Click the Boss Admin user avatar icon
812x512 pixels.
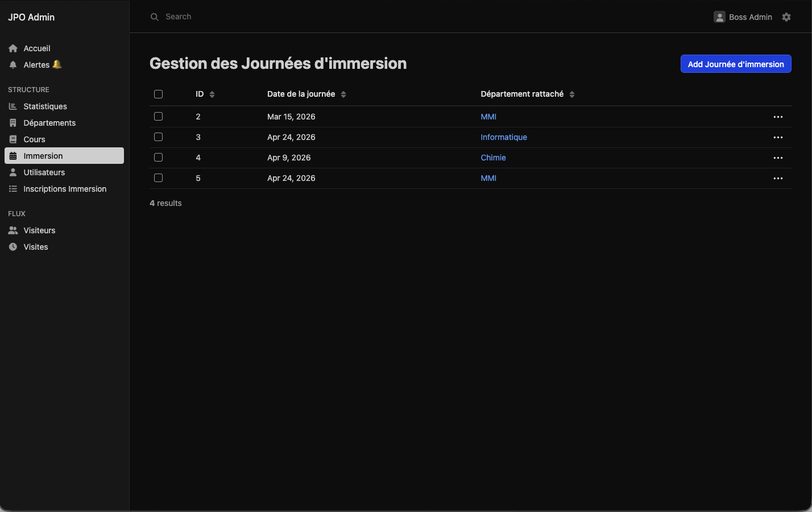(x=719, y=17)
